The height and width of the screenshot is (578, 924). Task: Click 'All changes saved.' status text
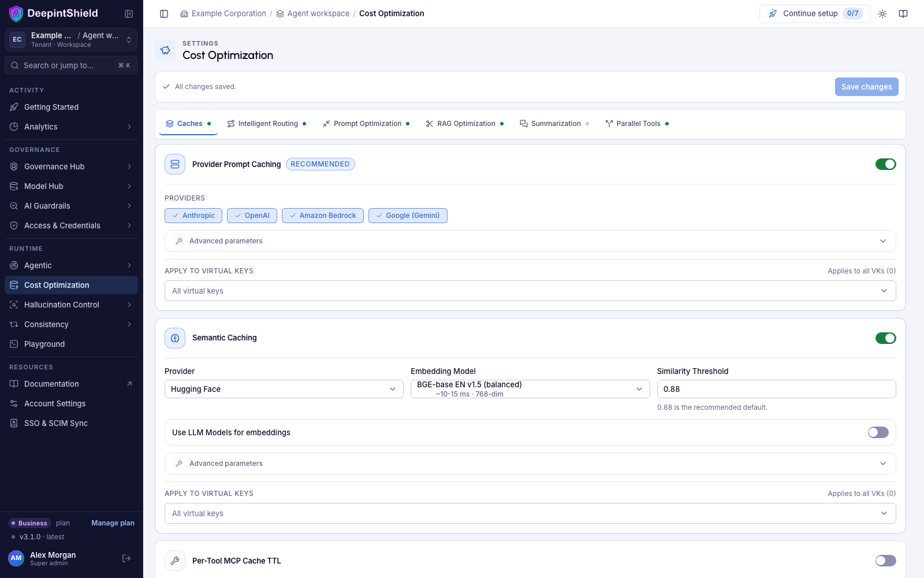pos(205,87)
